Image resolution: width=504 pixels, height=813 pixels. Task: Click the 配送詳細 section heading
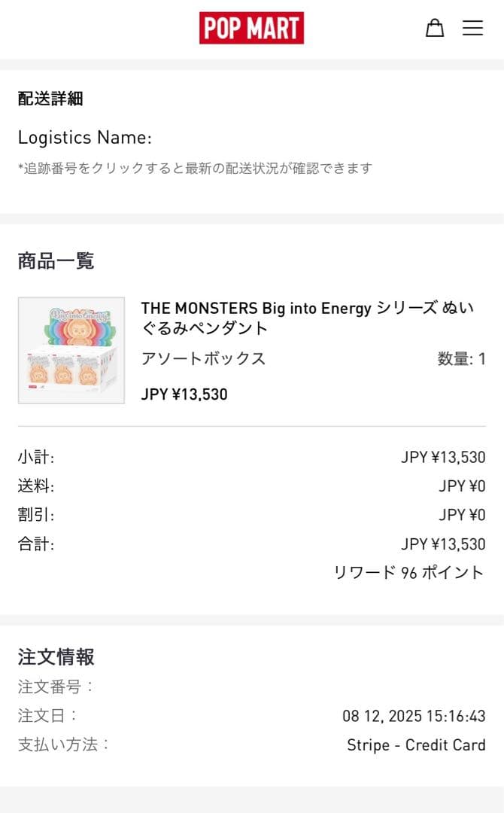coord(50,99)
